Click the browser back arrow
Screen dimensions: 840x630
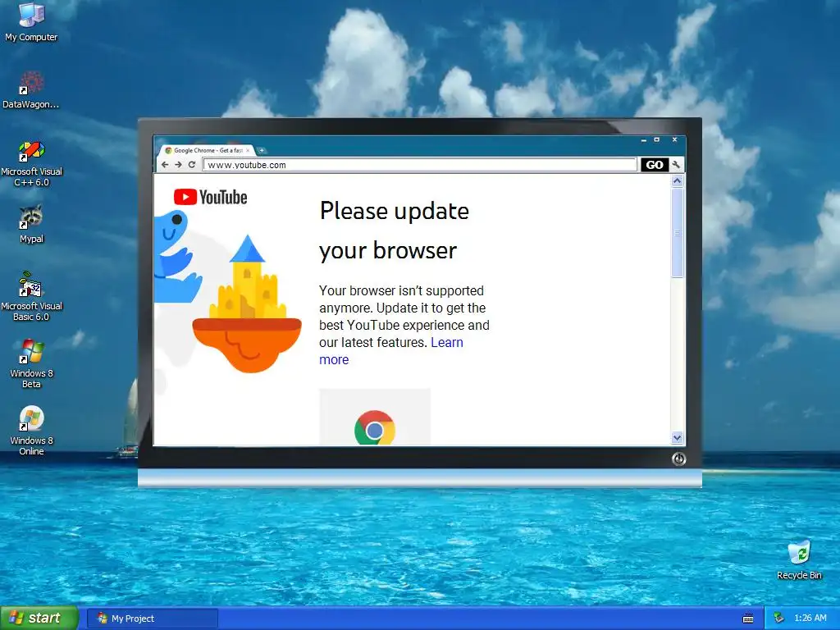pos(165,164)
